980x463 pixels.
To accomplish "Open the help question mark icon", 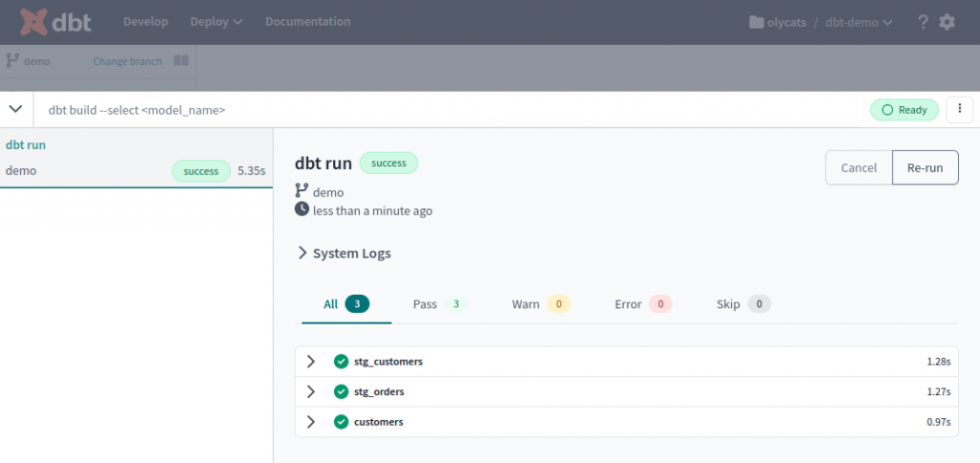I will point(923,22).
